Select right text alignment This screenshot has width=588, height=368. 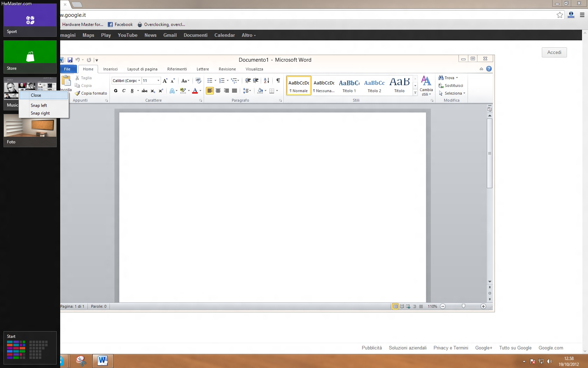[x=226, y=91]
